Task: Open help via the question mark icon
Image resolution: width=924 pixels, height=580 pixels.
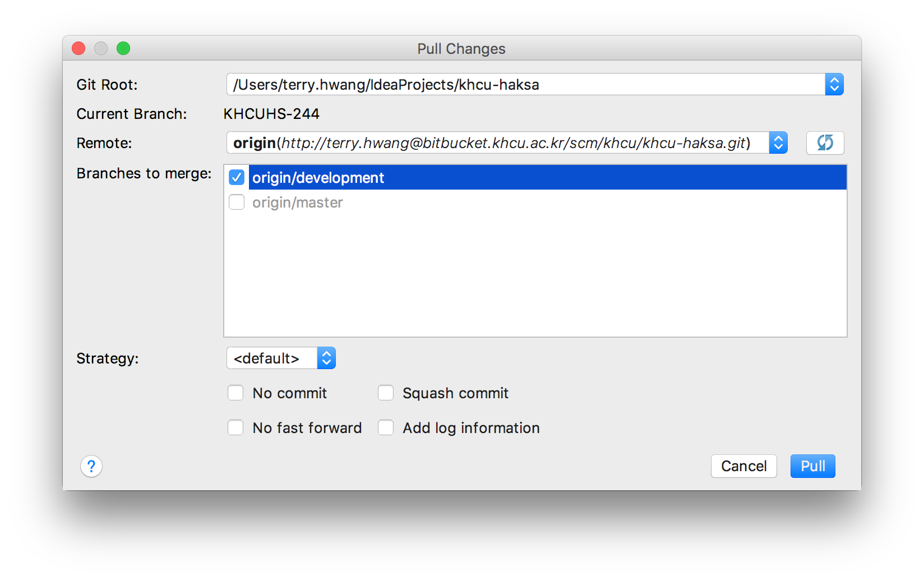Action: pos(91,466)
